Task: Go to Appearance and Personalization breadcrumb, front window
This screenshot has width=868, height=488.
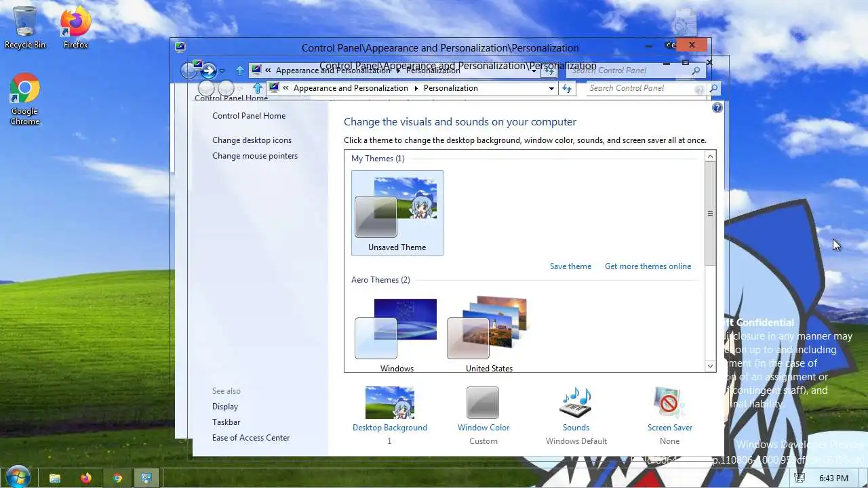Action: click(351, 88)
